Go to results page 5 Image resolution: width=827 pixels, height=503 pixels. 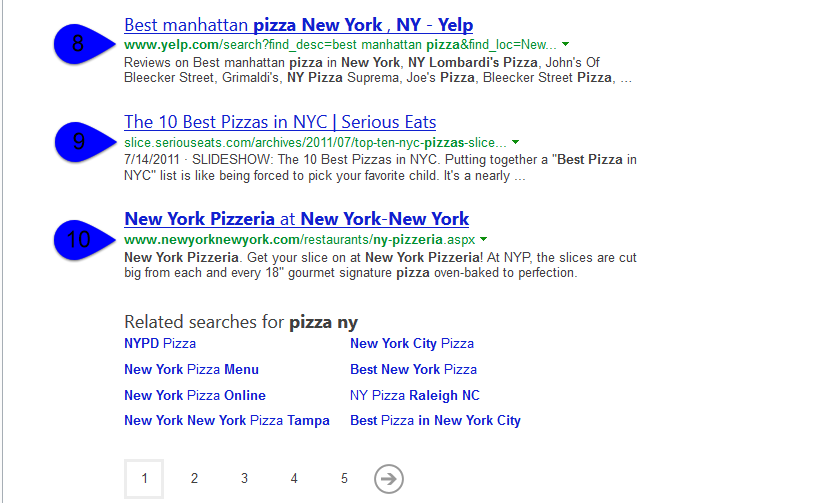pos(344,479)
